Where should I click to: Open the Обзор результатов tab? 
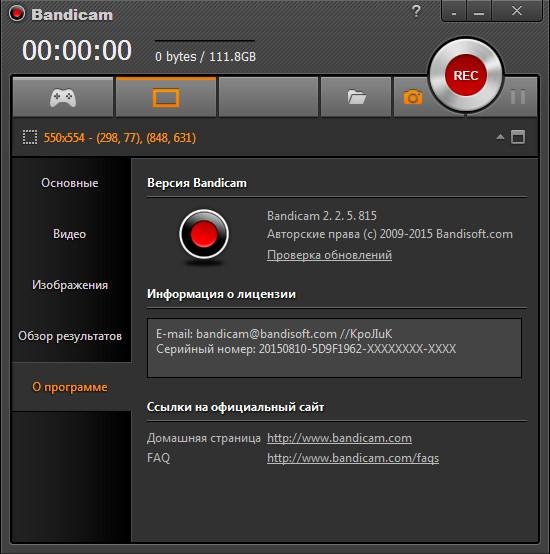tap(70, 336)
